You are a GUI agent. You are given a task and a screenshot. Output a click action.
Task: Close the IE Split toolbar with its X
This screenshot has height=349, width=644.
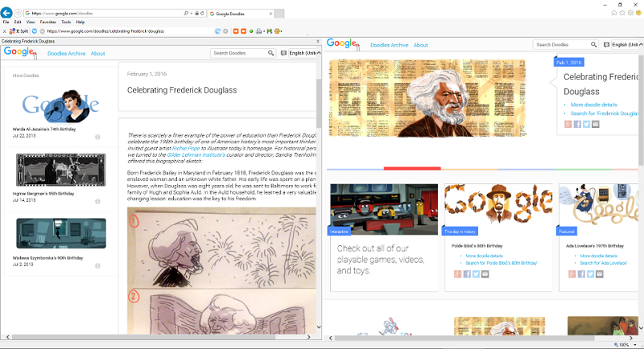(x=4, y=31)
